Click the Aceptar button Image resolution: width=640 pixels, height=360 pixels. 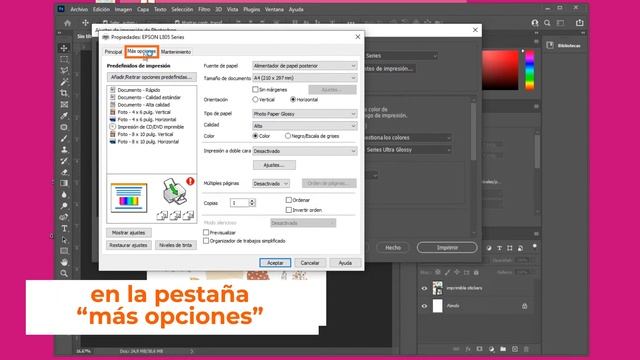pos(275,263)
